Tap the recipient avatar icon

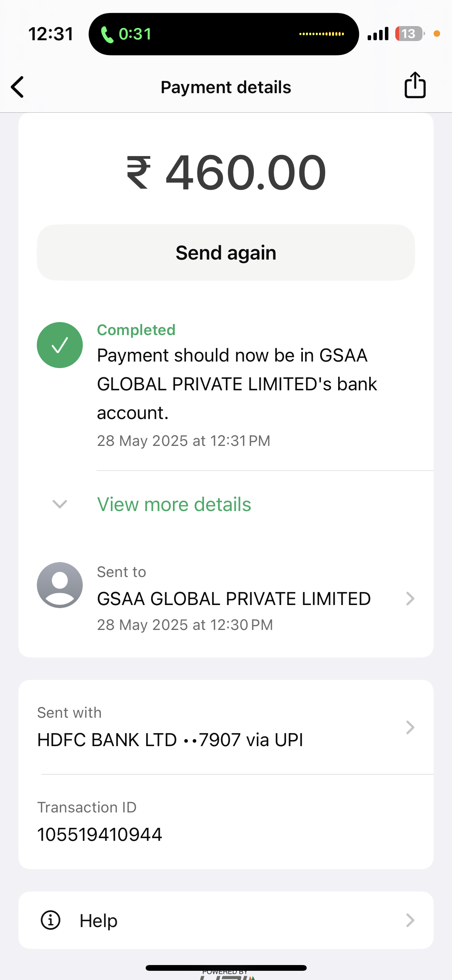[x=60, y=585]
